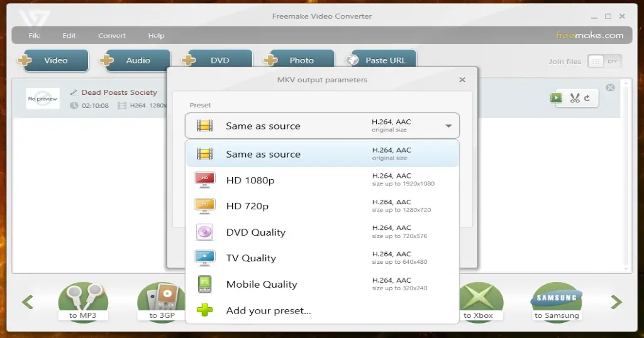The image size is (644, 338).
Task: Maximize the Freemake Video Converter window
Action: point(608,16)
